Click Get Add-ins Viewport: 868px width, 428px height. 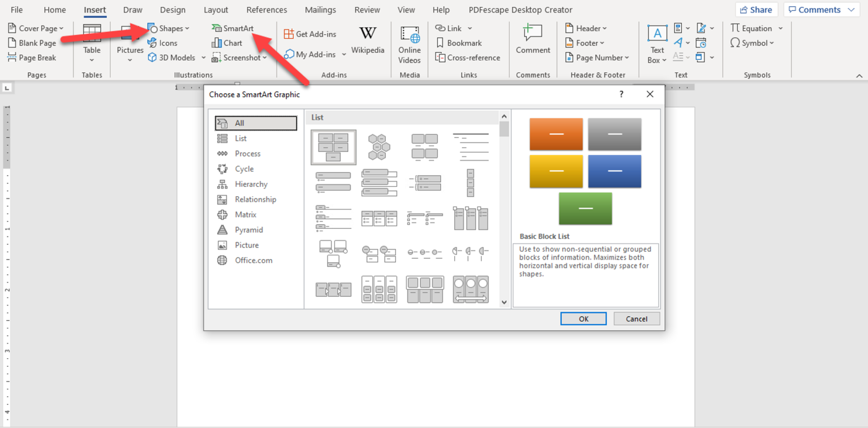(310, 34)
